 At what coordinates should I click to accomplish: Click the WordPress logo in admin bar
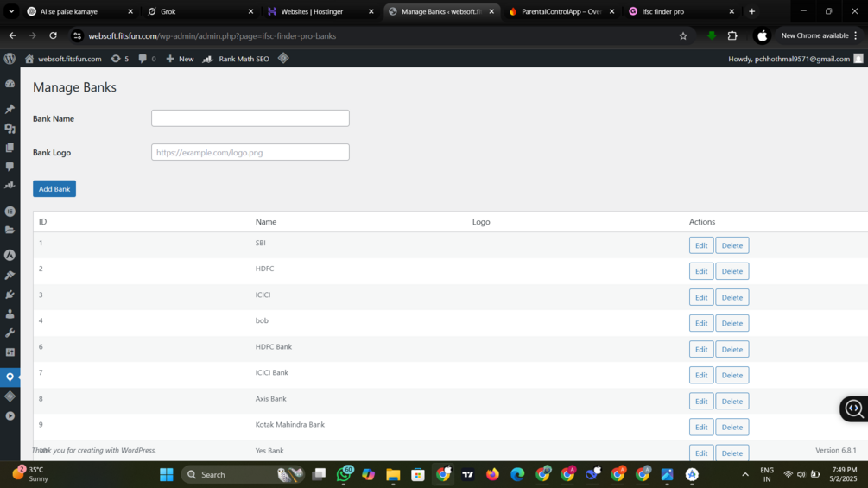tap(10, 58)
